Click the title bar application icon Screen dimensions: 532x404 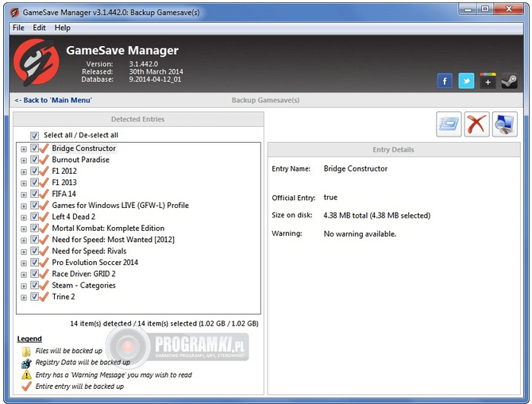tap(14, 13)
